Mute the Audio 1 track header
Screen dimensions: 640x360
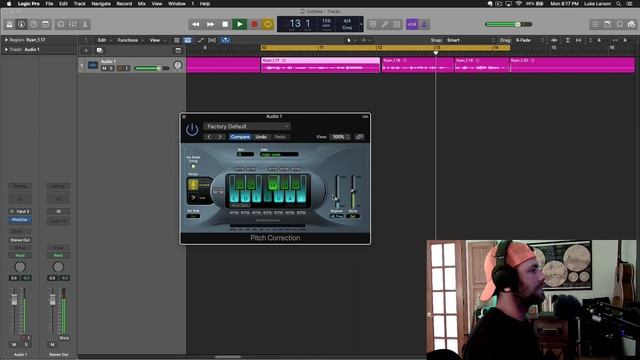(x=104, y=68)
